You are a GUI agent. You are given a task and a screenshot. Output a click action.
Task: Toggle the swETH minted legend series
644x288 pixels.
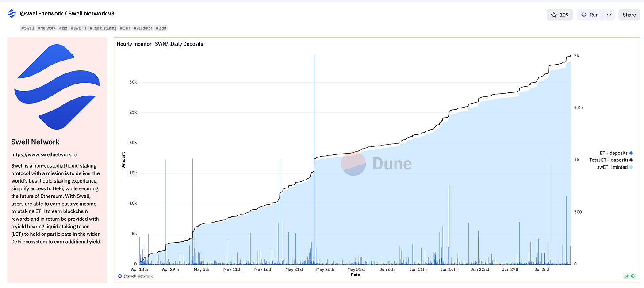pyautogui.click(x=615, y=167)
